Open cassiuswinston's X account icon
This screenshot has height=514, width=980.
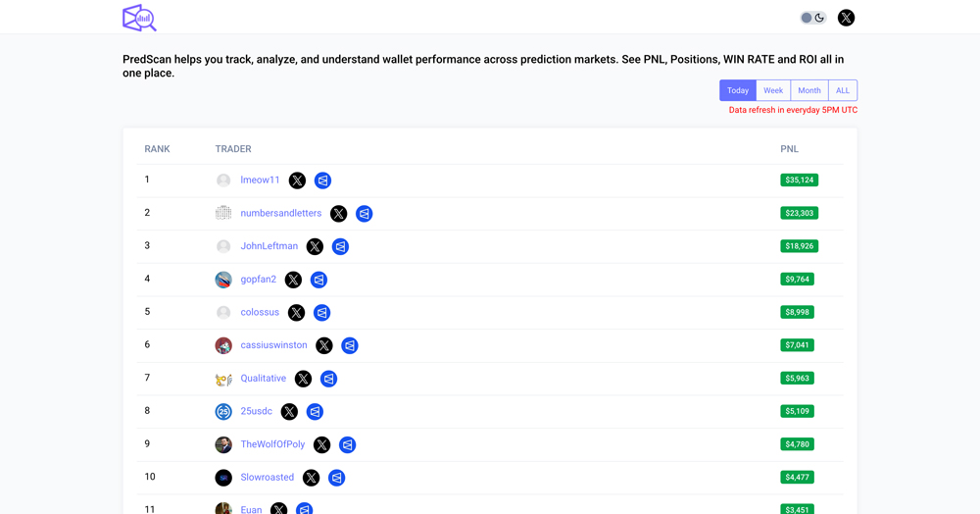point(324,346)
